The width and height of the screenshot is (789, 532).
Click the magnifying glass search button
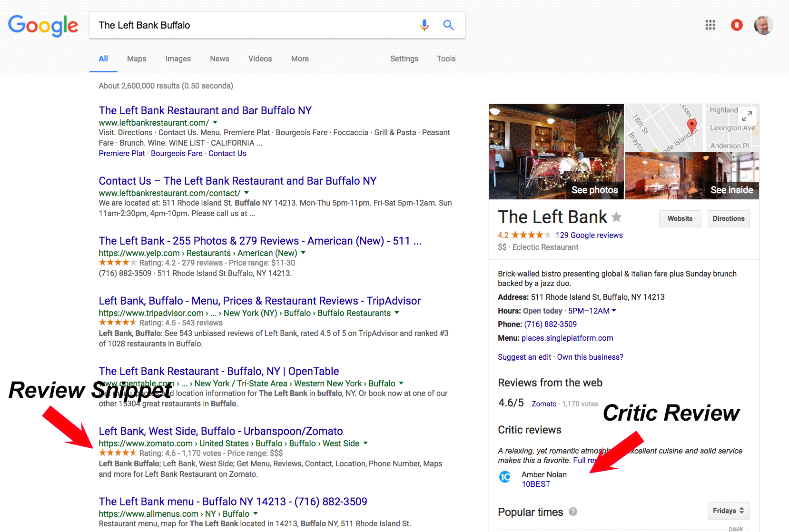click(448, 25)
